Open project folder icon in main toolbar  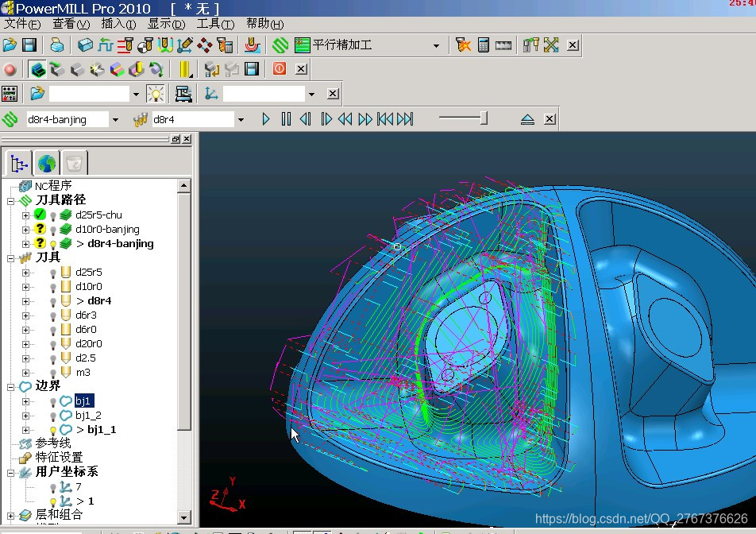tap(10, 45)
